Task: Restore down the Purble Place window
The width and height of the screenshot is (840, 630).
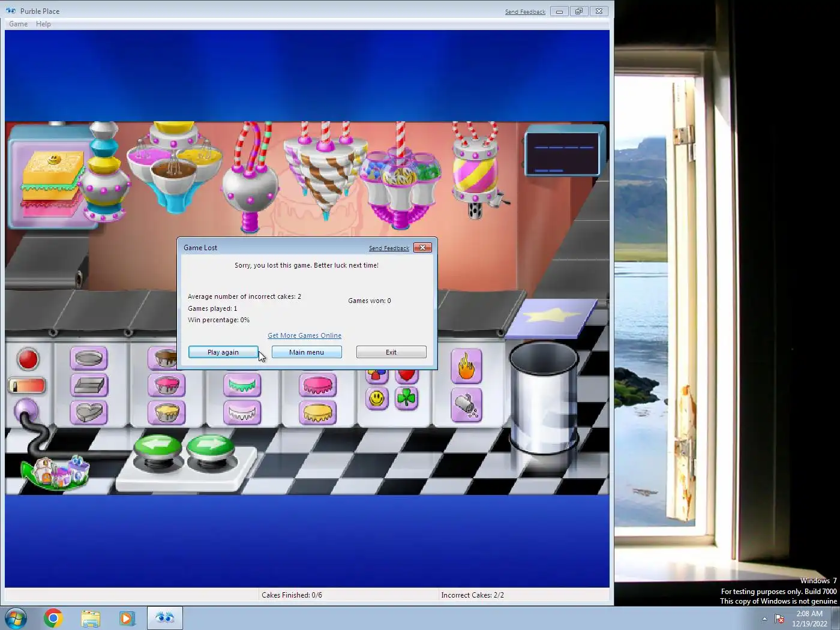Action: click(x=579, y=11)
